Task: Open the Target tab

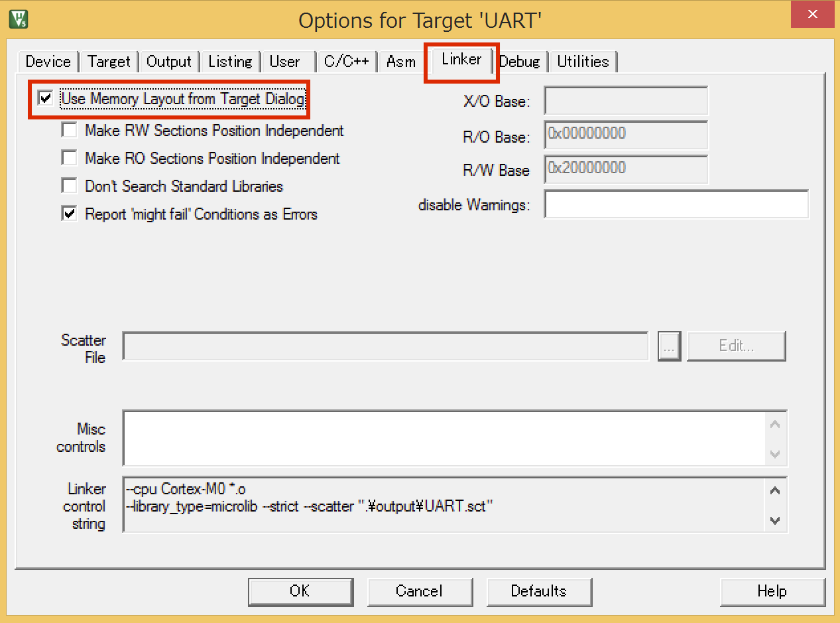Action: 109,62
